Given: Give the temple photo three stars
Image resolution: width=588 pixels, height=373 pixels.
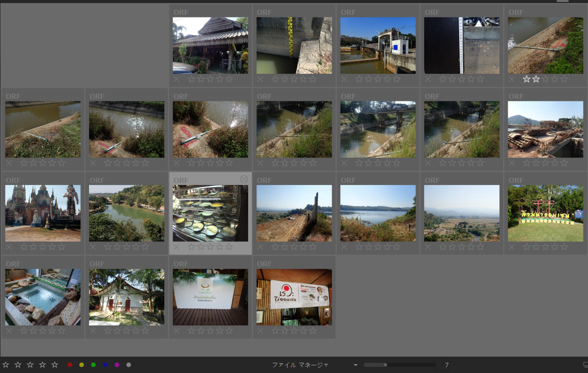Looking at the screenshot, I should 43,247.
